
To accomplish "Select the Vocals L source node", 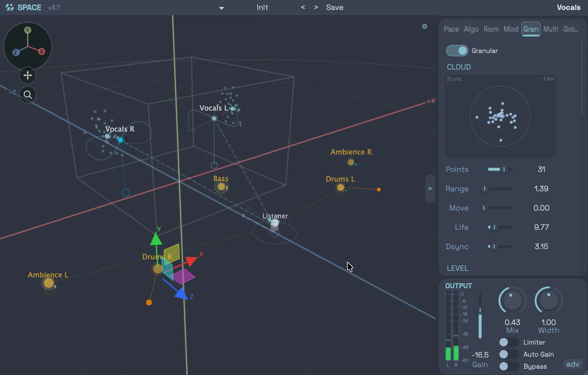I will [x=214, y=118].
